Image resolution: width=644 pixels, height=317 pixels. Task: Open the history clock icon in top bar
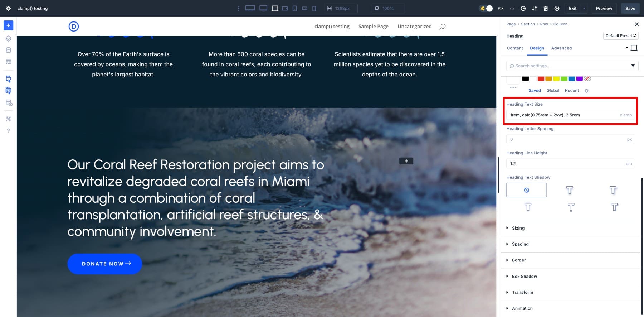(x=523, y=8)
